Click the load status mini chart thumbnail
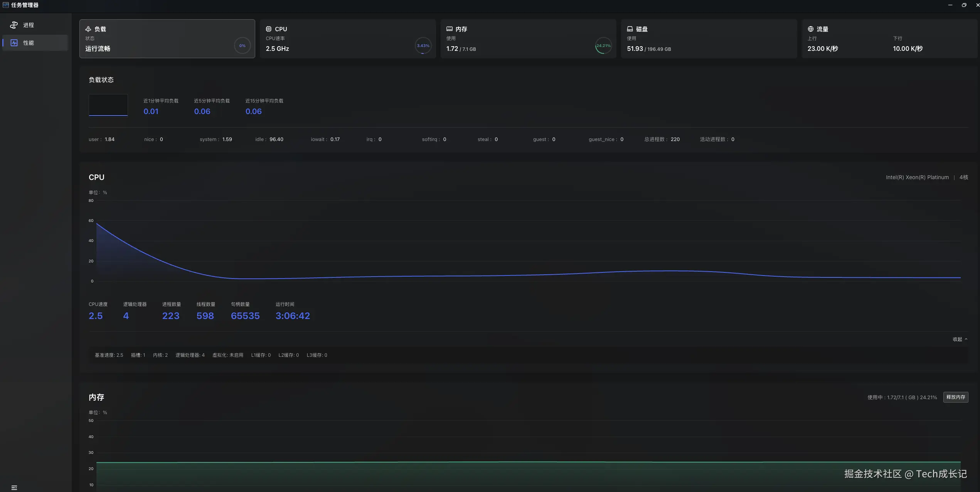The image size is (980, 492). (x=108, y=105)
